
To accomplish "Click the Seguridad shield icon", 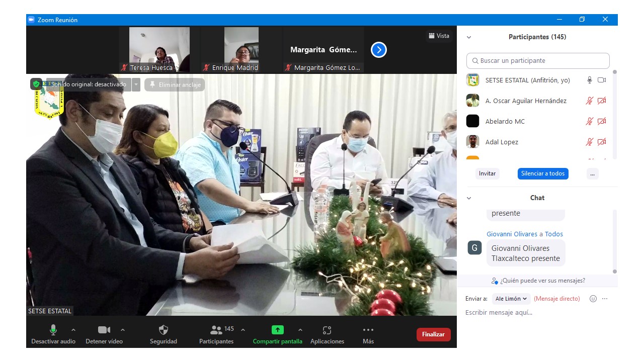I will coord(163,330).
